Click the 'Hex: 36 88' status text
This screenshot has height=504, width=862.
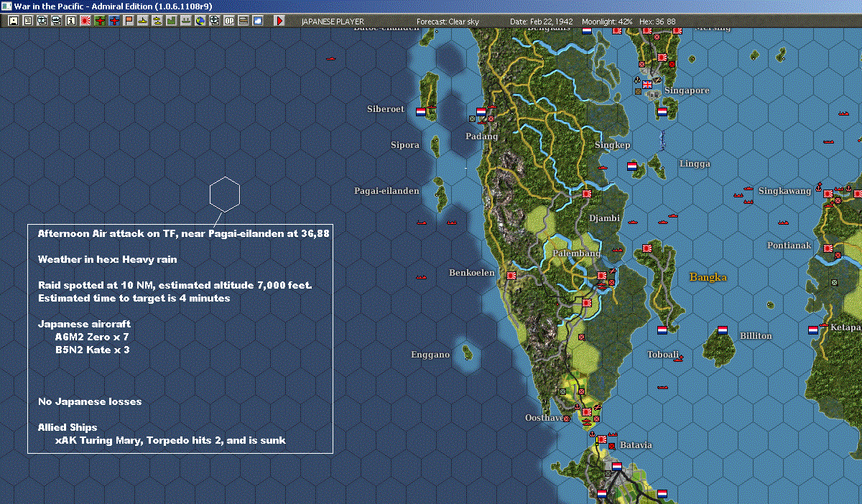coord(657,22)
